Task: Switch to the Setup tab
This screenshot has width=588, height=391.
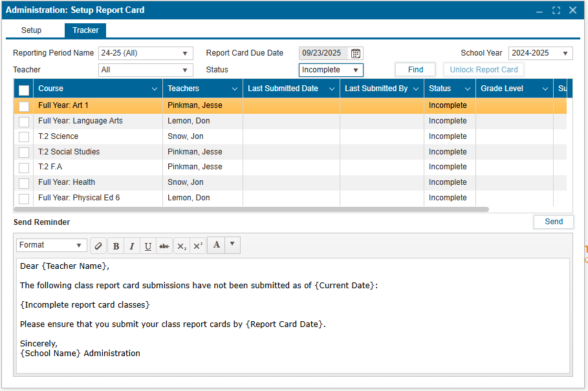Action: (x=31, y=30)
